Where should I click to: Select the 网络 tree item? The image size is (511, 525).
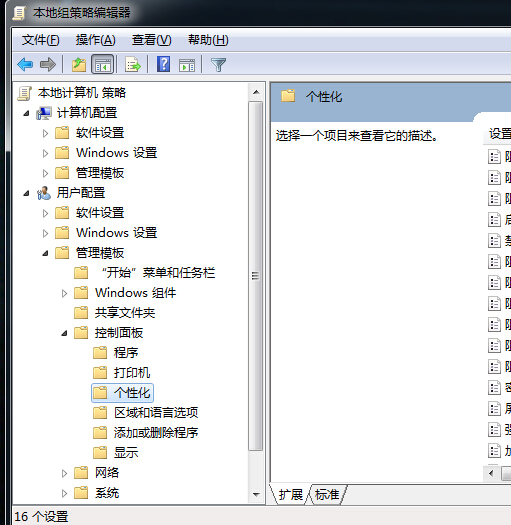click(107, 473)
